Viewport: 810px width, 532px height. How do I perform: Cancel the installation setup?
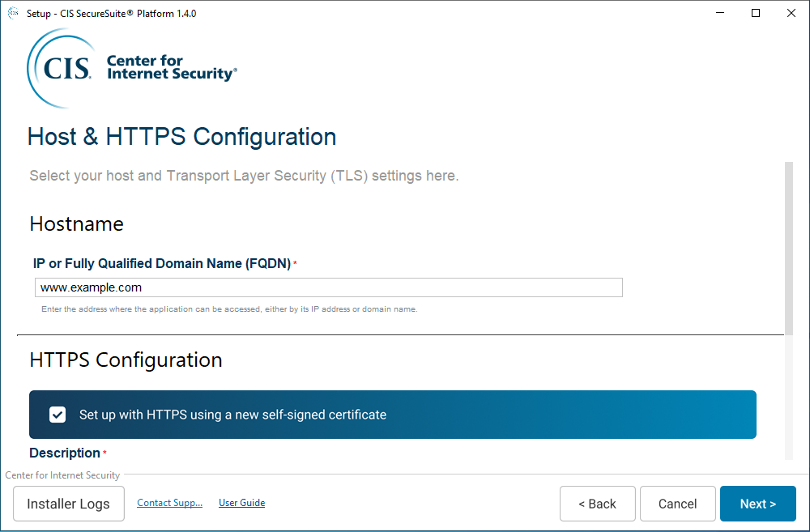pyautogui.click(x=677, y=504)
